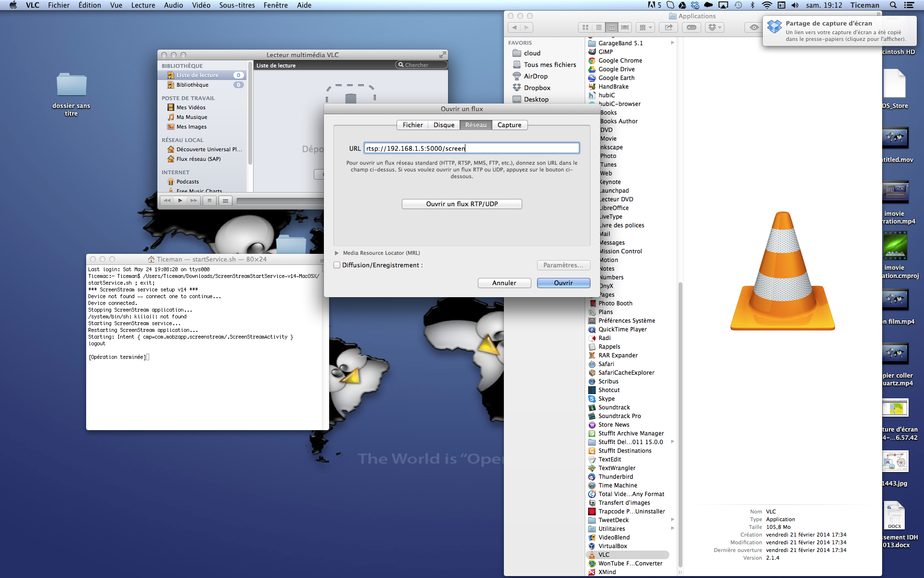Screen dimensions: 924x578
Task: Switch to the Fichier tab
Action: click(x=412, y=125)
